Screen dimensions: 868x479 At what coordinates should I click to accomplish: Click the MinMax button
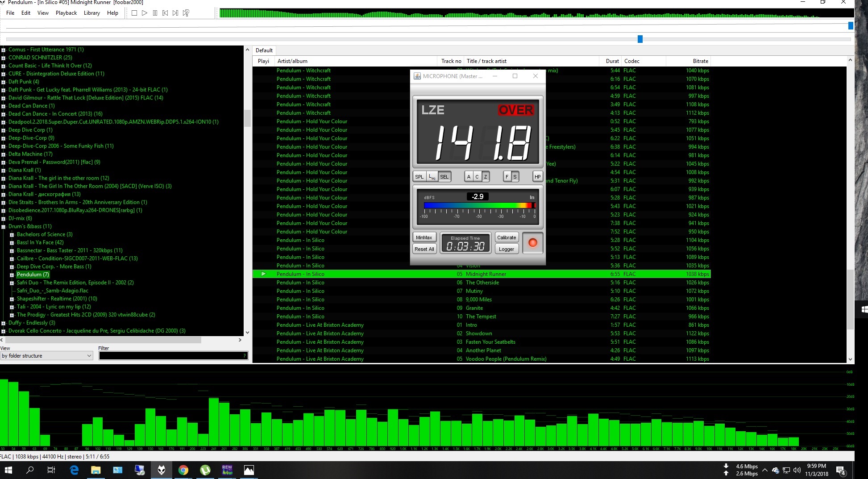pos(424,237)
